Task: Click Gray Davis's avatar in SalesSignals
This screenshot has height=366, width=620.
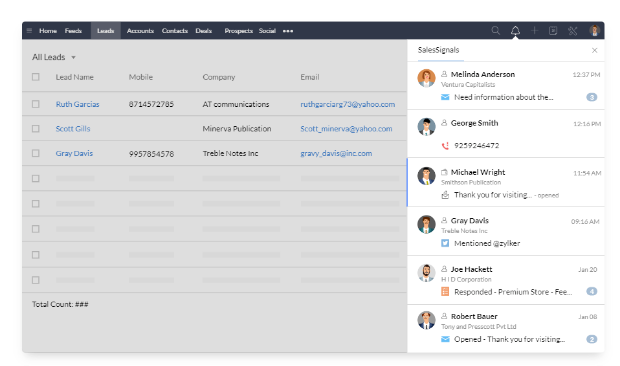Action: [426, 224]
